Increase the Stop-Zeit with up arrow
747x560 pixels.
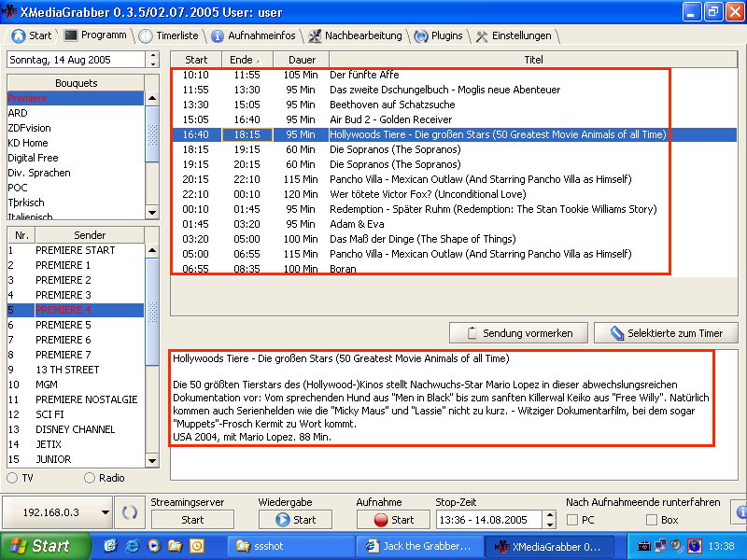click(x=550, y=515)
